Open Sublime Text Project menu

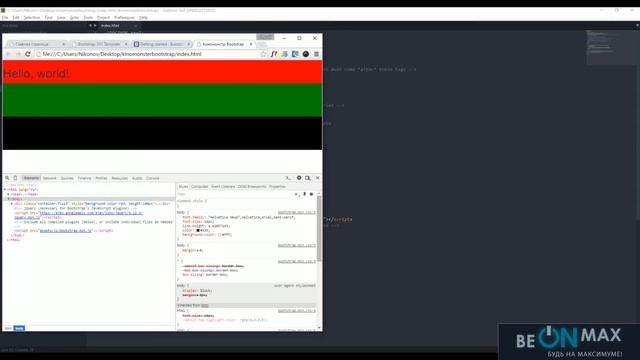[103, 18]
